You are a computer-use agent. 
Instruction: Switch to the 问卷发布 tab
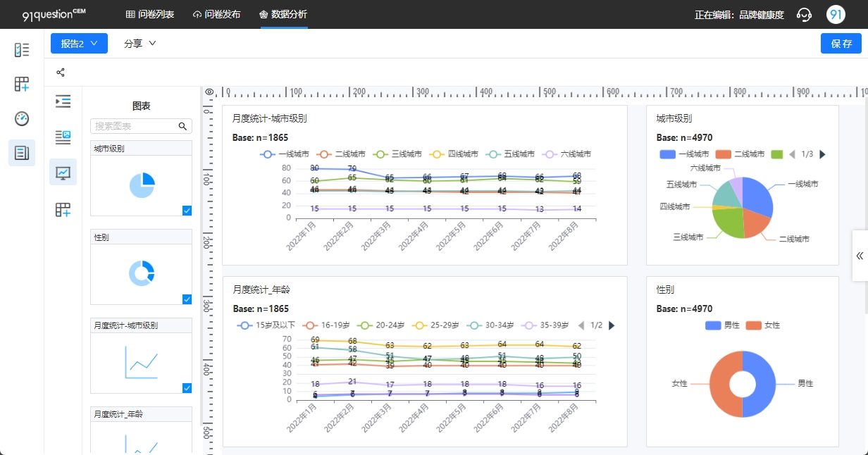[x=216, y=14]
